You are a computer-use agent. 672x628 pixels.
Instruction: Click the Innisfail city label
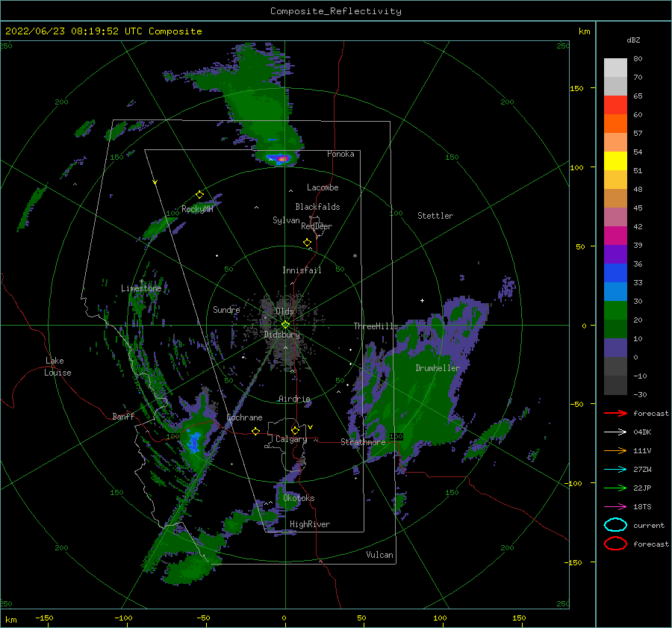(x=302, y=270)
